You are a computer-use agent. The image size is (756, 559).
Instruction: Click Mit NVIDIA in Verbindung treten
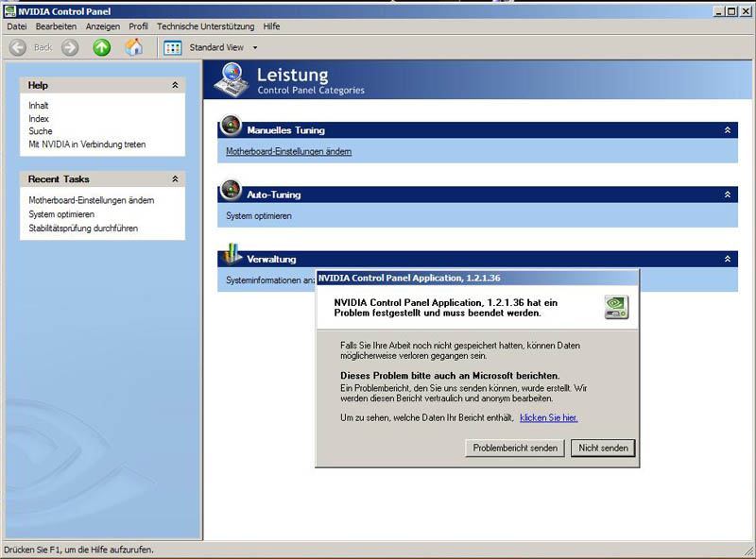(x=87, y=144)
